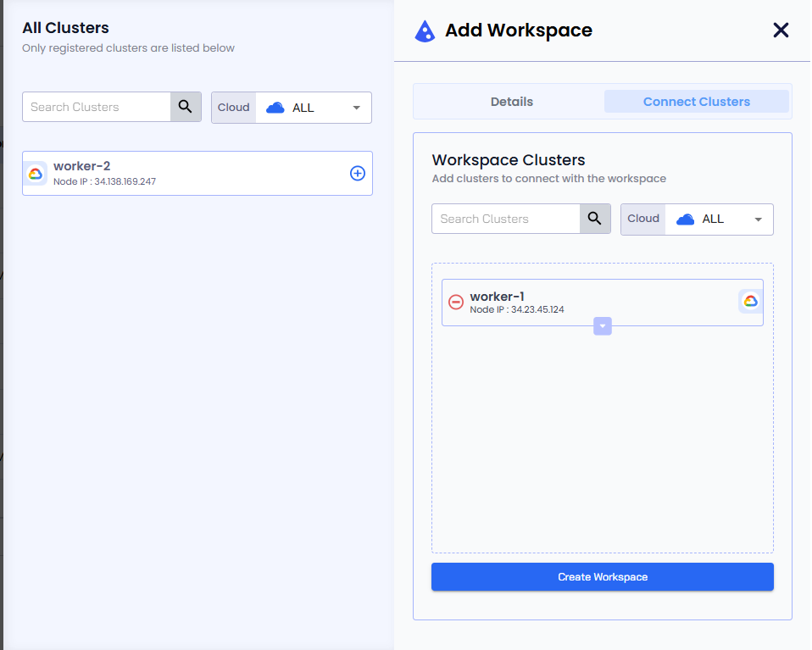Close the Add Workspace panel
The image size is (812, 650).
coord(781,31)
